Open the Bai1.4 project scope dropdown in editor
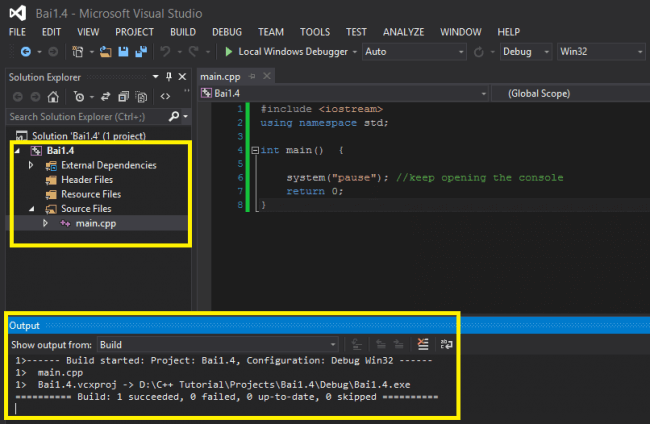Screen dimensions: 650x424 pos(343,93)
